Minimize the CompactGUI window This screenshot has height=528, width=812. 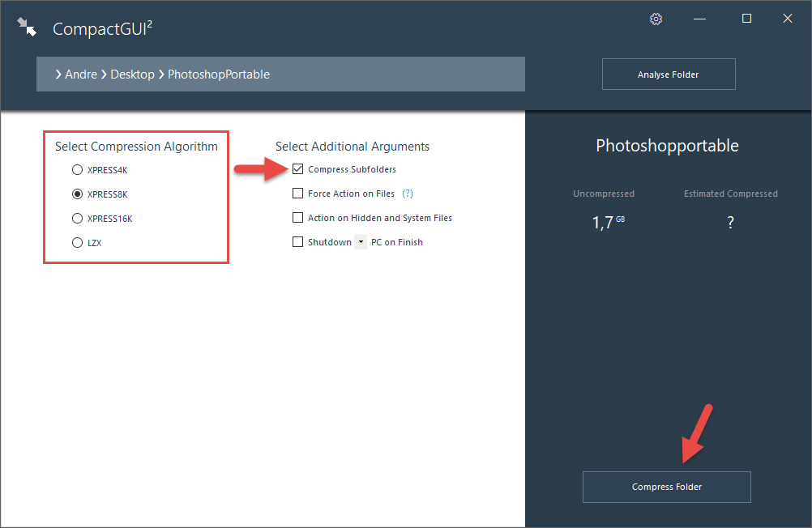click(x=699, y=19)
